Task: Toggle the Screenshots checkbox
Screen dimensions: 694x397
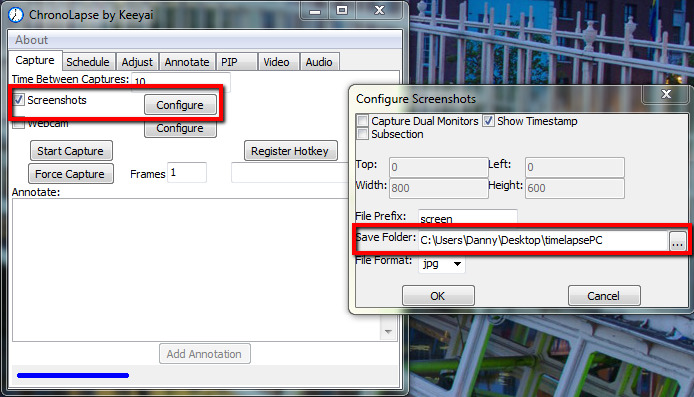Action: click(x=18, y=100)
